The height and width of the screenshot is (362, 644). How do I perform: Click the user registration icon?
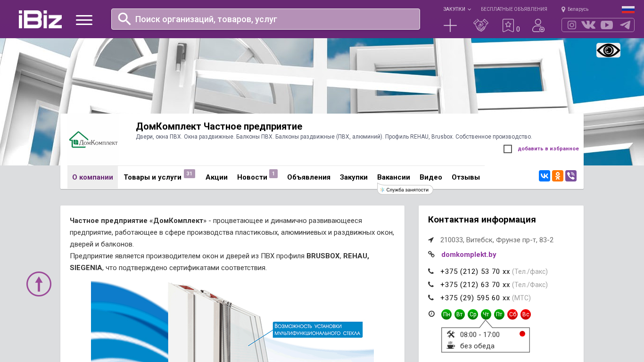pyautogui.click(x=538, y=25)
